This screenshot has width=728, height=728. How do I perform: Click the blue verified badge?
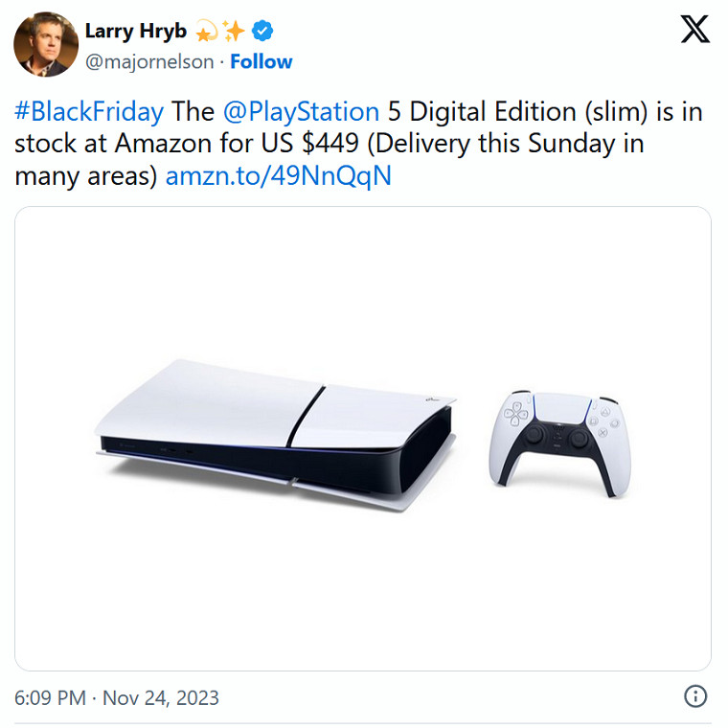pyautogui.click(x=262, y=32)
